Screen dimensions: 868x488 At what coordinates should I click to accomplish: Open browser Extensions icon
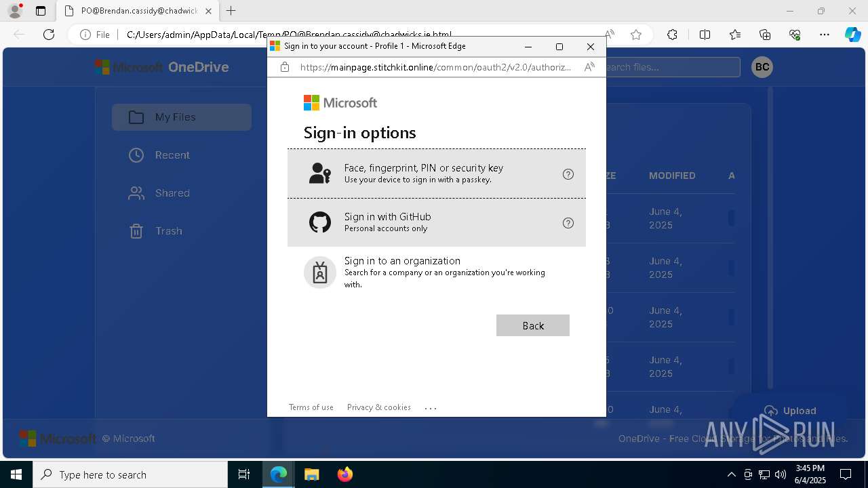(672, 35)
